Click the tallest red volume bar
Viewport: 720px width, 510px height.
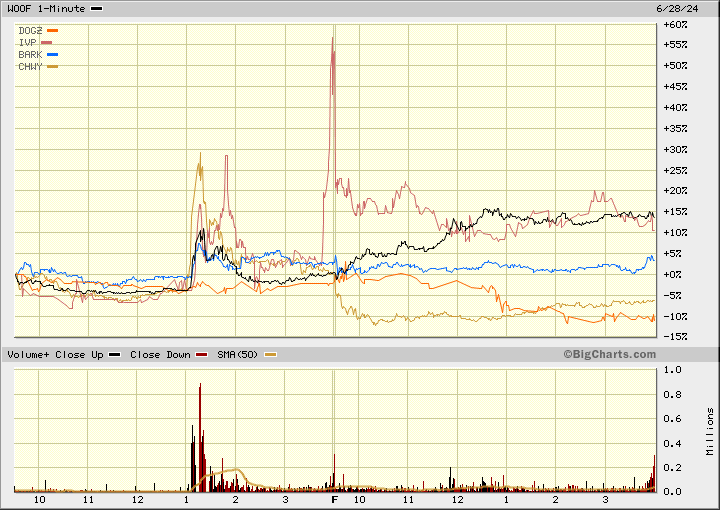point(200,437)
